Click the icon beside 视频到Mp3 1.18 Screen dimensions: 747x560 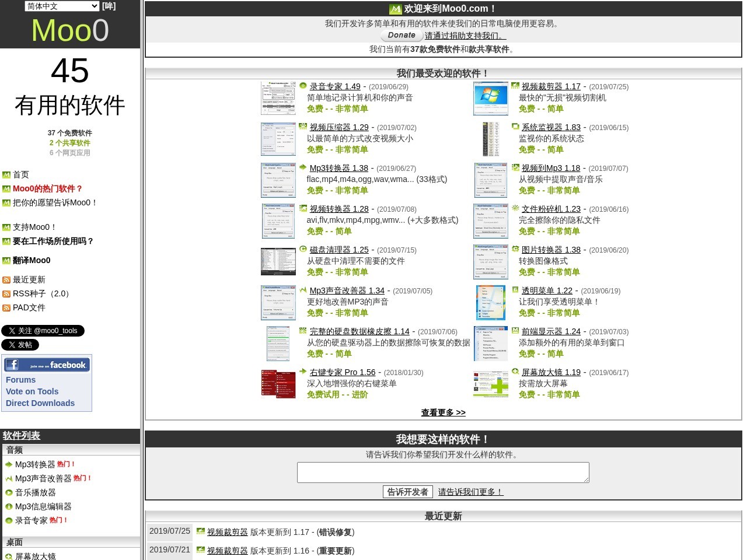click(x=515, y=167)
